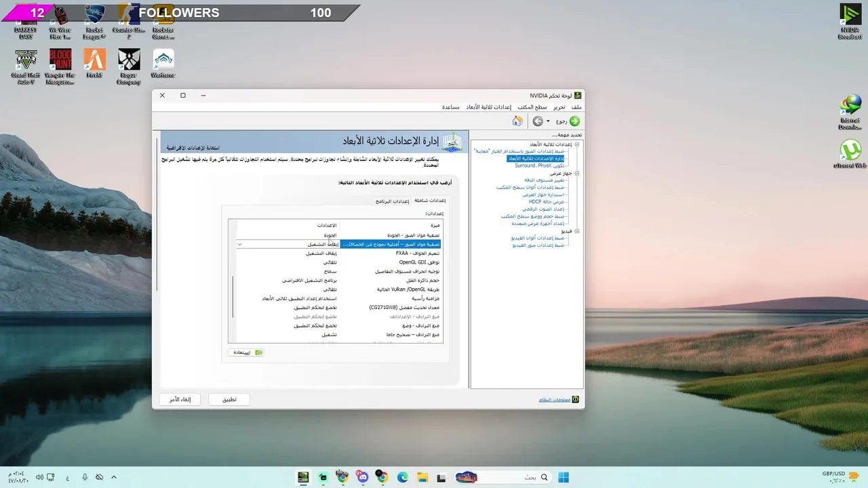The height and width of the screenshot is (488, 868).
Task: Select إدارة الإعدادات ثلاثية الأبعاد tree item
Action: 536,159
